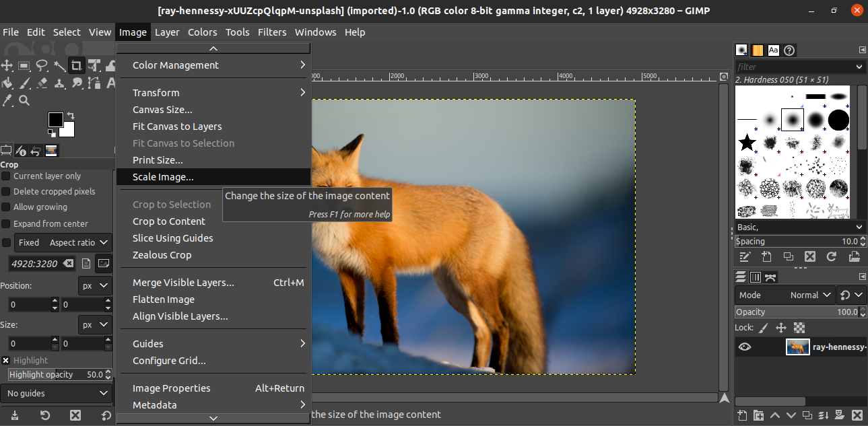
Task: Enable the Current layer only checkbox
Action: point(6,176)
